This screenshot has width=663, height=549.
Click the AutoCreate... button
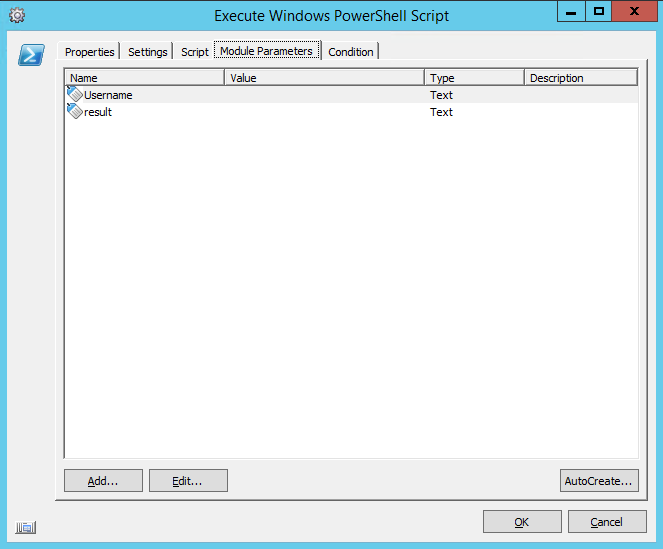tap(599, 480)
